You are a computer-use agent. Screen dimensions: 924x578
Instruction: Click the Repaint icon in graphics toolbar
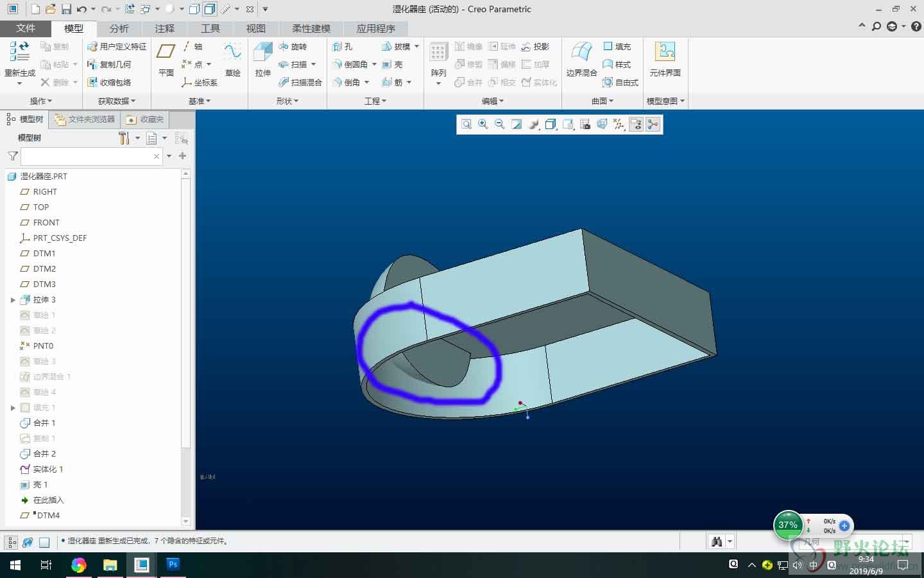coord(517,125)
